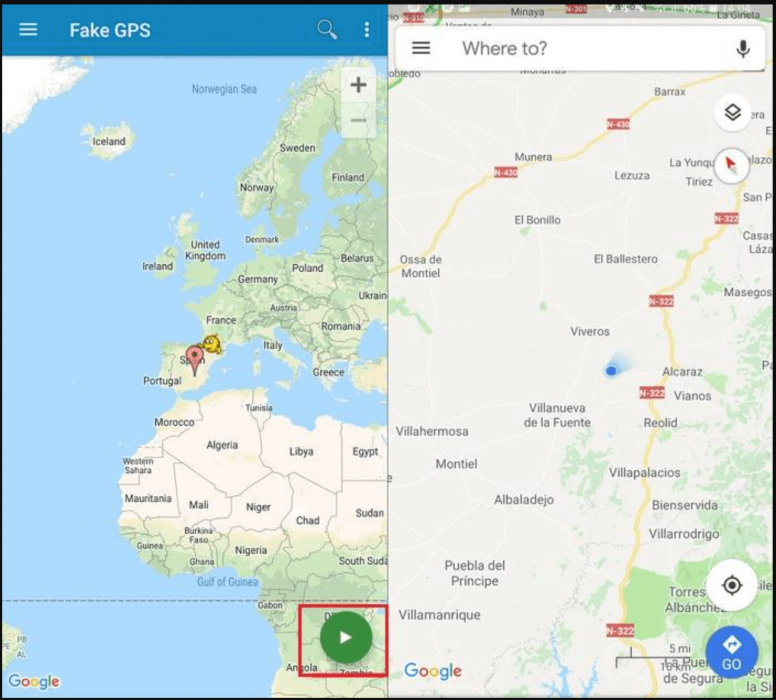
Task: Click Puebla del Príncipe label
Action: 475,573
